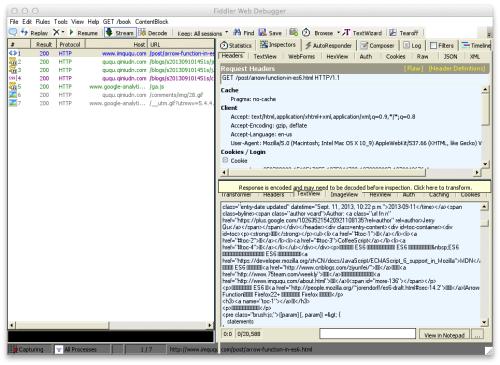The height and width of the screenshot is (365, 500).
Task: Open the Help menu
Action: [x=93, y=22]
